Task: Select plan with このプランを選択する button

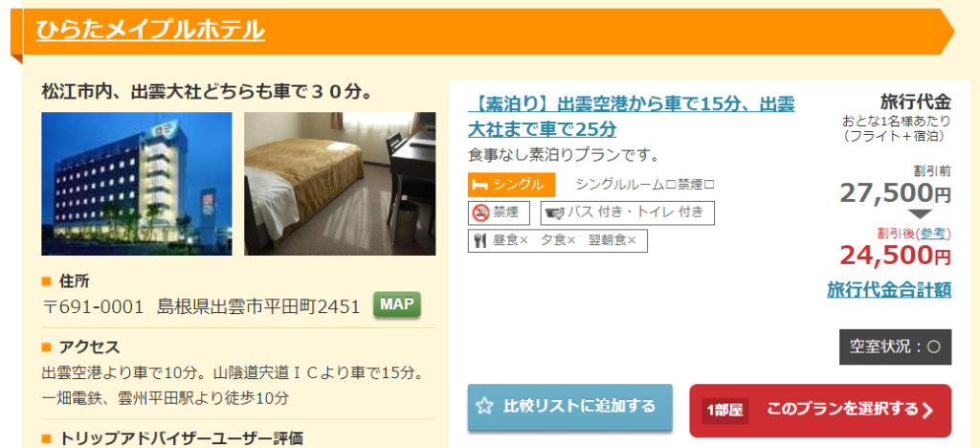Action: pos(820,410)
